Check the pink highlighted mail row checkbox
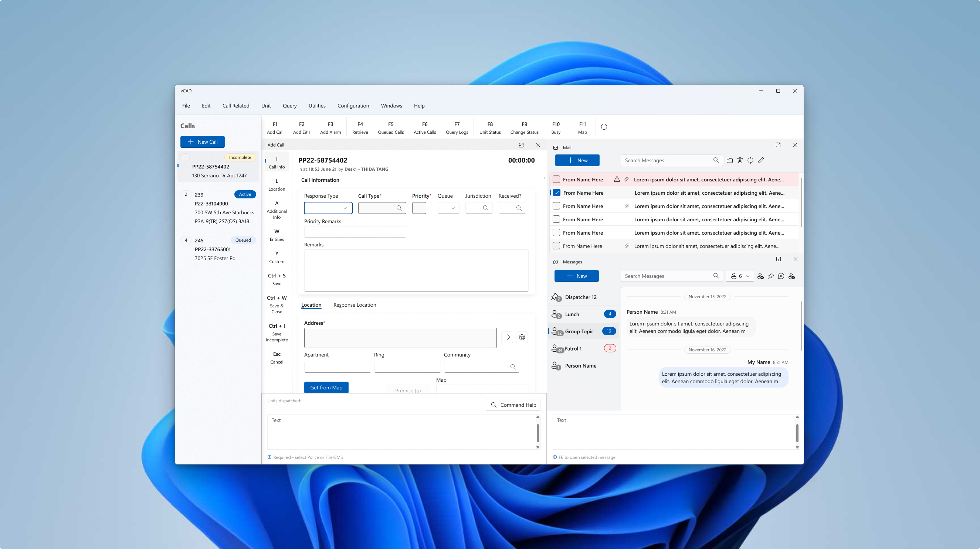This screenshot has width=980, height=549. point(556,179)
